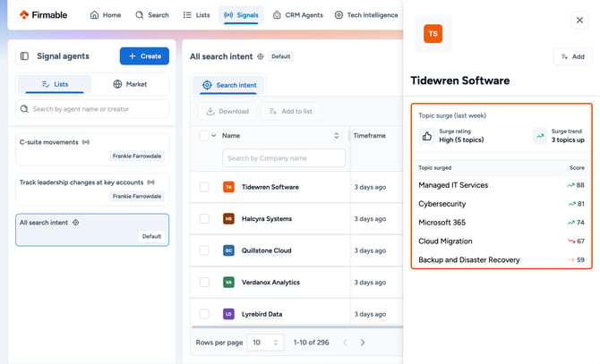Image resolution: width=600 pixels, height=364 pixels.
Task: Go to the next page arrow
Action: pyautogui.click(x=363, y=343)
